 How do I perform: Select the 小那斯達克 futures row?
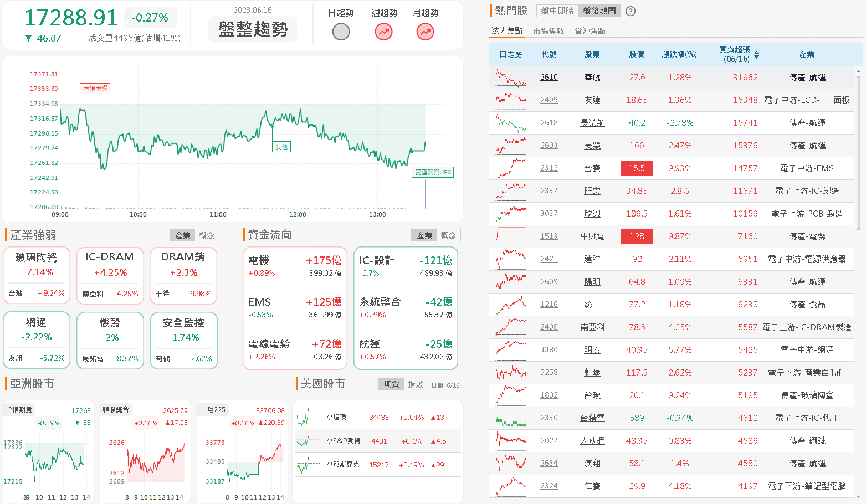[x=378, y=465]
